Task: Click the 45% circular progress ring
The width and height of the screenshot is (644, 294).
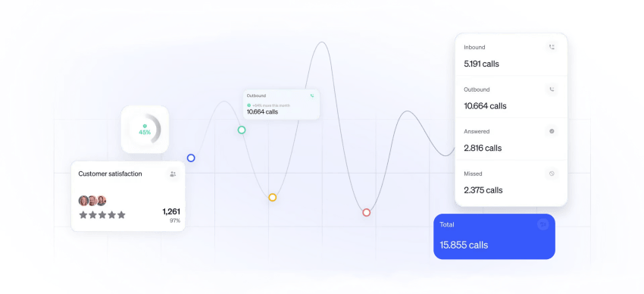Action: [x=145, y=130]
